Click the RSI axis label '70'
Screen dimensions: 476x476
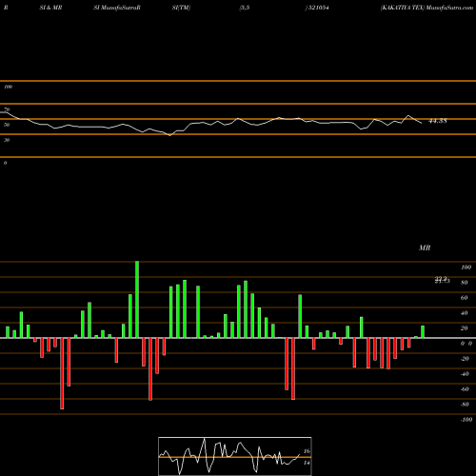coord(7,109)
